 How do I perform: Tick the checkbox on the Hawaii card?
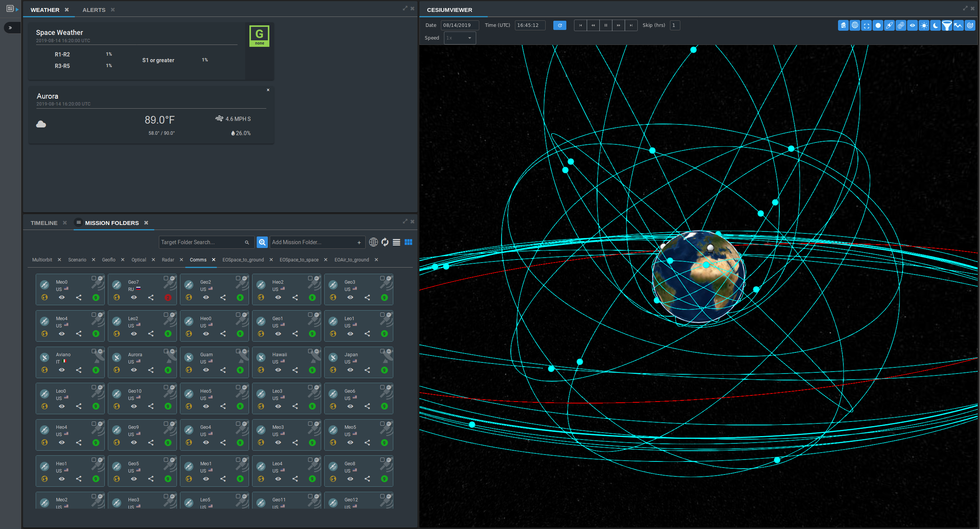click(x=310, y=351)
